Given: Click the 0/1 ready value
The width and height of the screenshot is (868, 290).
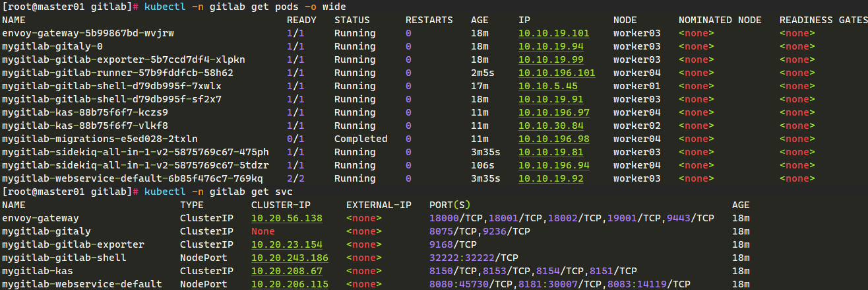Looking at the screenshot, I should point(295,139).
